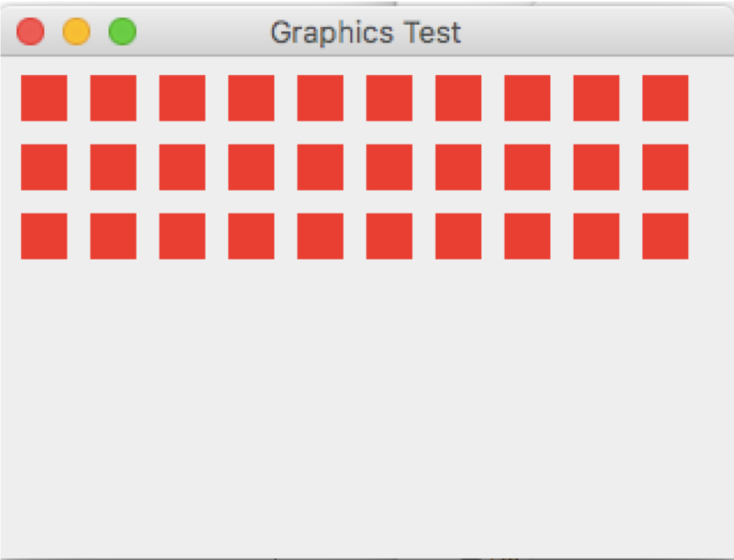The image size is (734, 560).
Task: Click the first red square in middle row
Action: tap(44, 167)
